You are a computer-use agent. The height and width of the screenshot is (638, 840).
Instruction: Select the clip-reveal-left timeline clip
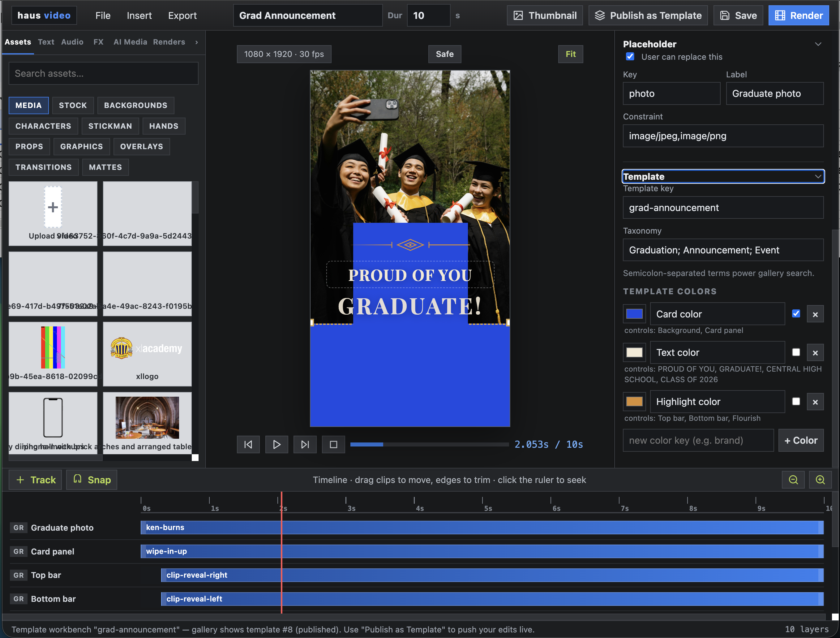point(492,598)
